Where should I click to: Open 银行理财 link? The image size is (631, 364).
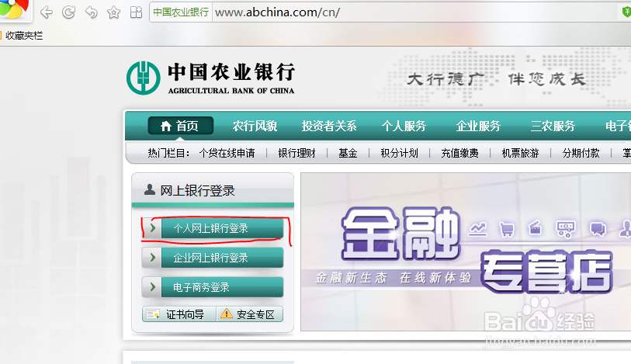pos(296,153)
